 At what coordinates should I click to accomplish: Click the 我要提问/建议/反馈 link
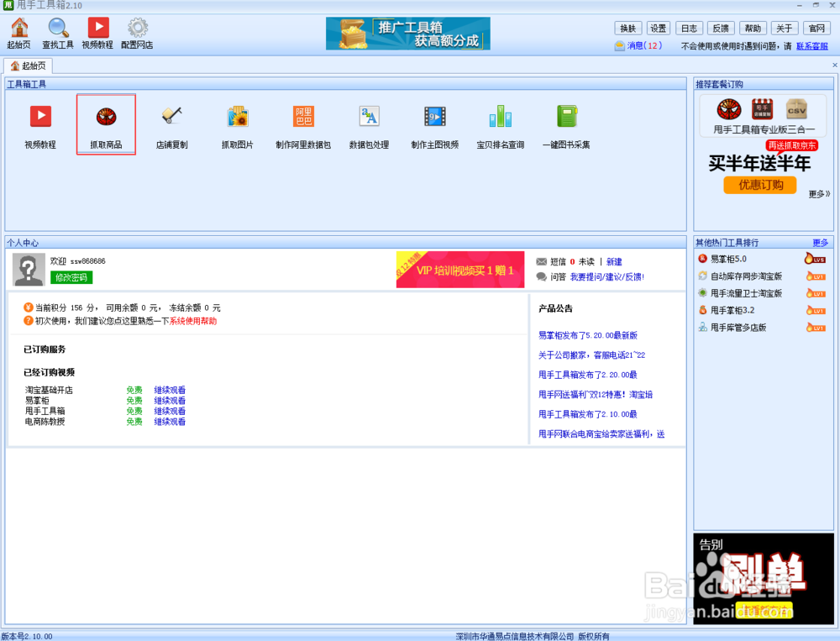607,276
